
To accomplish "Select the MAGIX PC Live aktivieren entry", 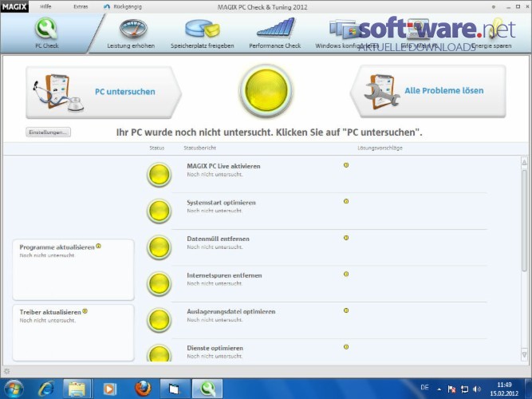I will coord(223,166).
